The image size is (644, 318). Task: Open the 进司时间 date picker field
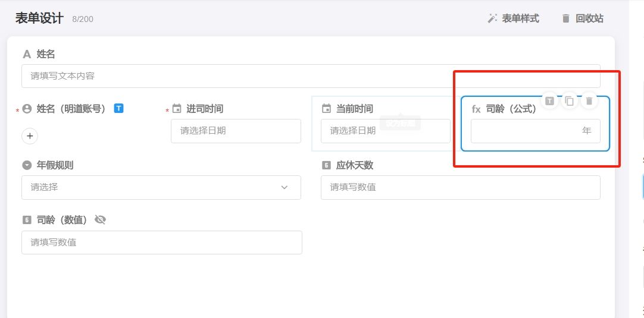click(236, 131)
